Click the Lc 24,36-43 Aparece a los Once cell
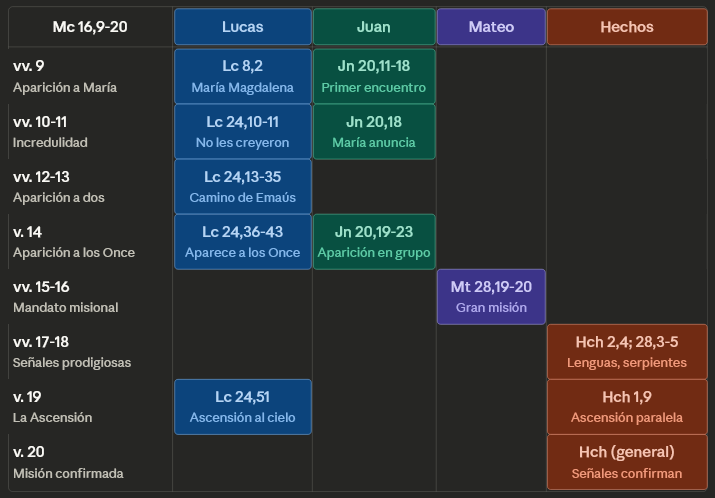This screenshot has height=498, width=715. [x=242, y=242]
